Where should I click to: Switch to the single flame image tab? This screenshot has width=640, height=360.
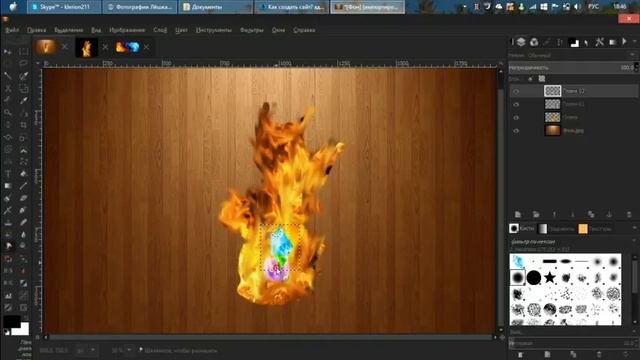coord(87,48)
